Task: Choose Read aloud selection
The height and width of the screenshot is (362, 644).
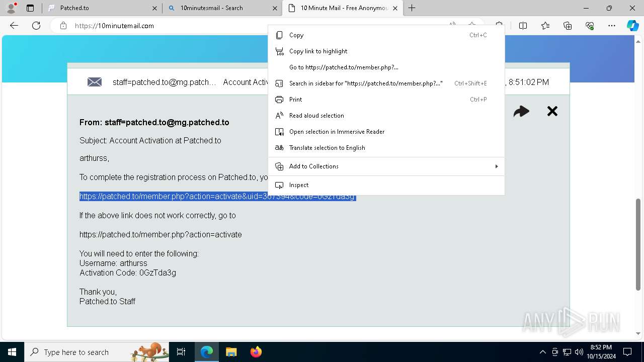Action: click(x=386, y=116)
